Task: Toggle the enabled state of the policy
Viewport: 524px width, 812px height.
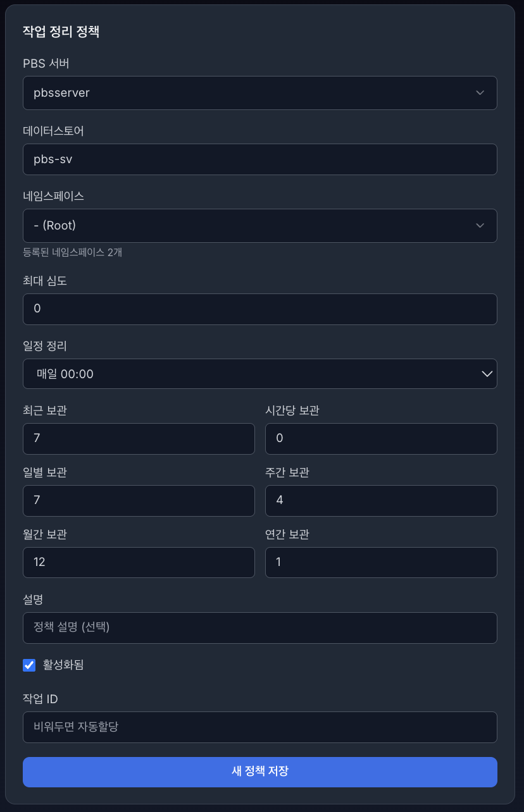Action: [28, 665]
